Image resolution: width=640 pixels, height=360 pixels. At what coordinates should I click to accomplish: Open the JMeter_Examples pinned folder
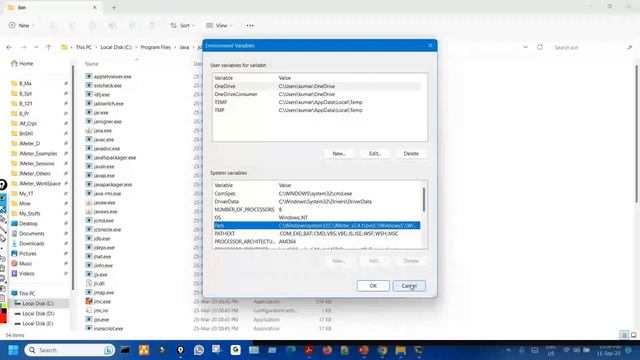pos(38,153)
